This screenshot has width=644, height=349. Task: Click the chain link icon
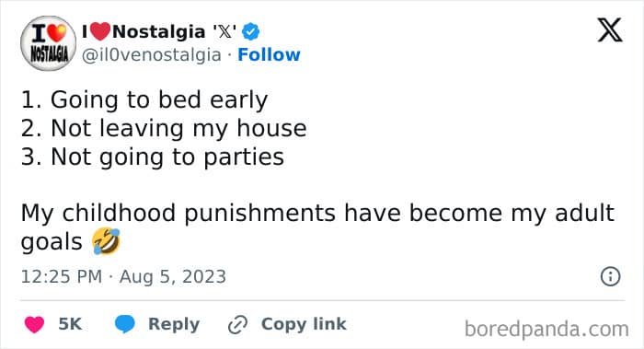(237, 325)
